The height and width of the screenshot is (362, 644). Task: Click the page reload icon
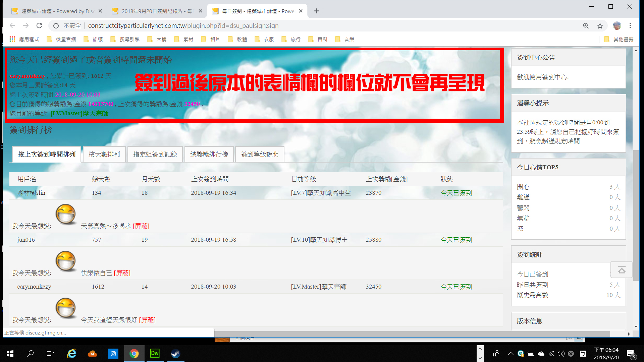(x=39, y=25)
